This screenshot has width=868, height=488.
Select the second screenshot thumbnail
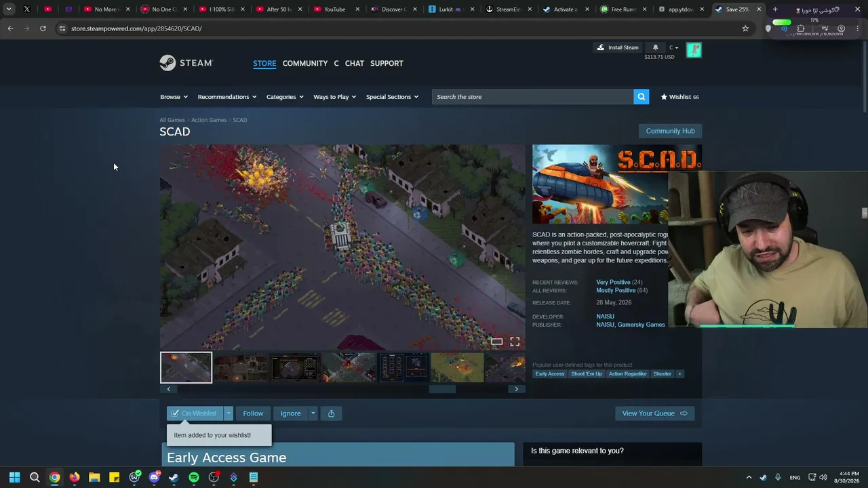[x=240, y=367]
